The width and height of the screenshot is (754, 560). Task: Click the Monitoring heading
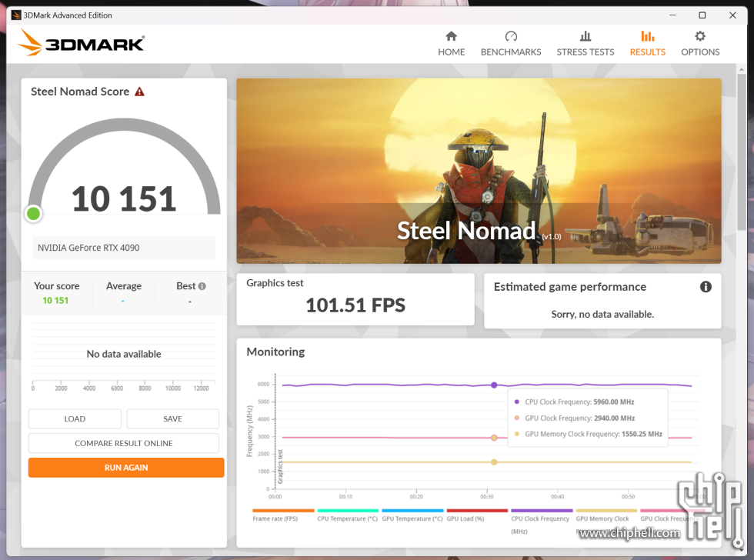click(x=275, y=352)
